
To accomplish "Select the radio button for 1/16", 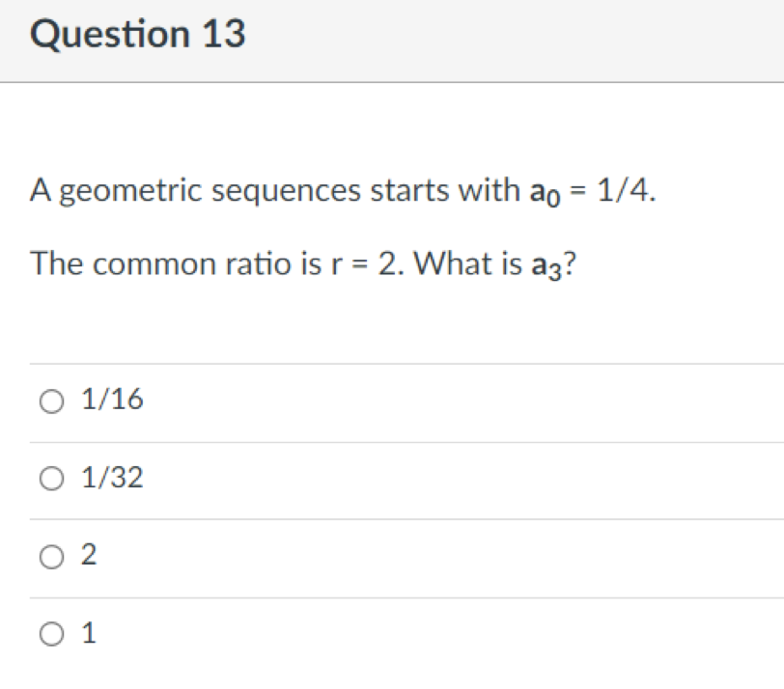I will pos(49,399).
